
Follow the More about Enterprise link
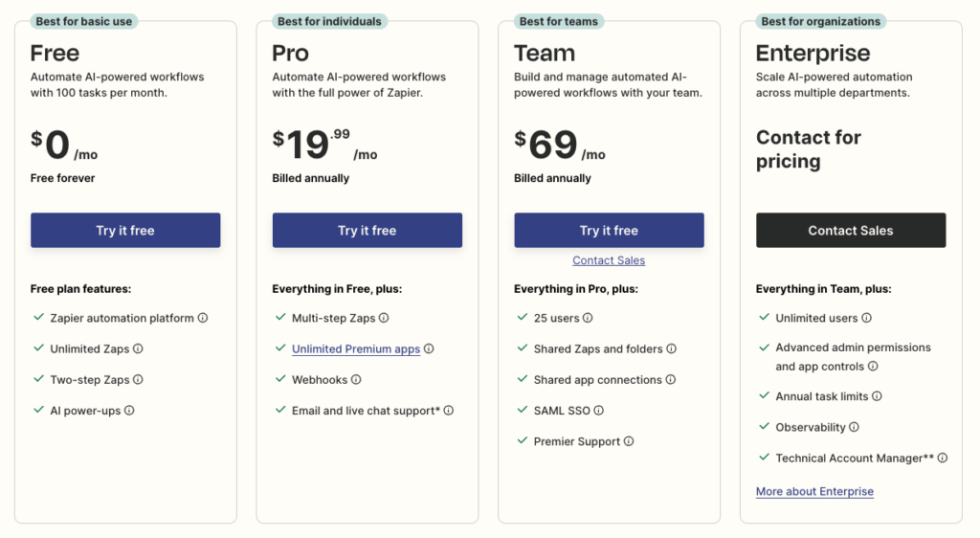point(814,491)
